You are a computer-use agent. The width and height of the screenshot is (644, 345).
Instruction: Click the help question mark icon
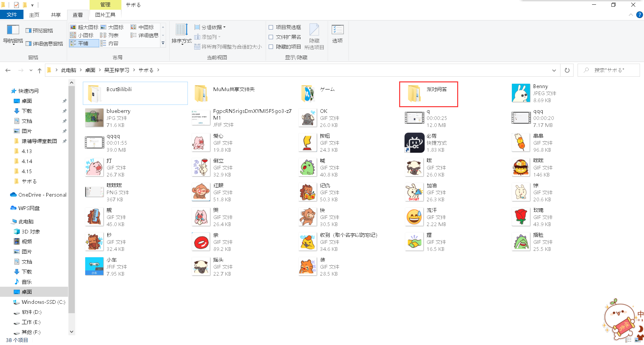click(x=640, y=15)
